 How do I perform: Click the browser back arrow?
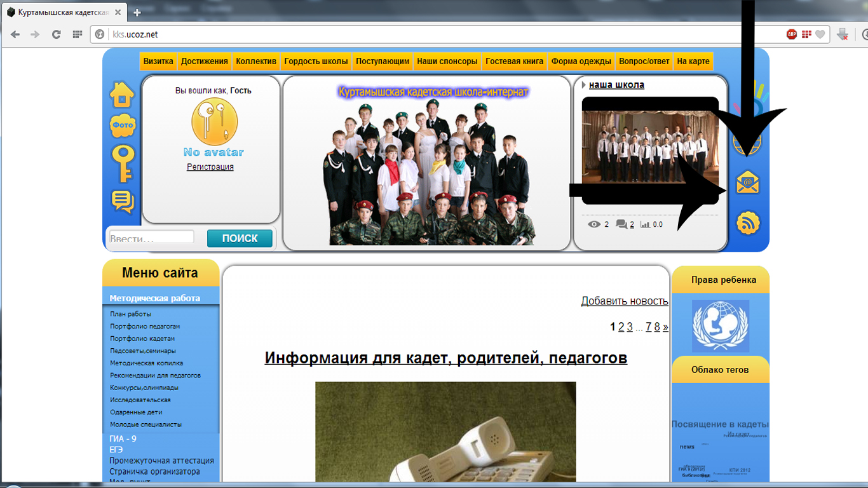pos(16,34)
